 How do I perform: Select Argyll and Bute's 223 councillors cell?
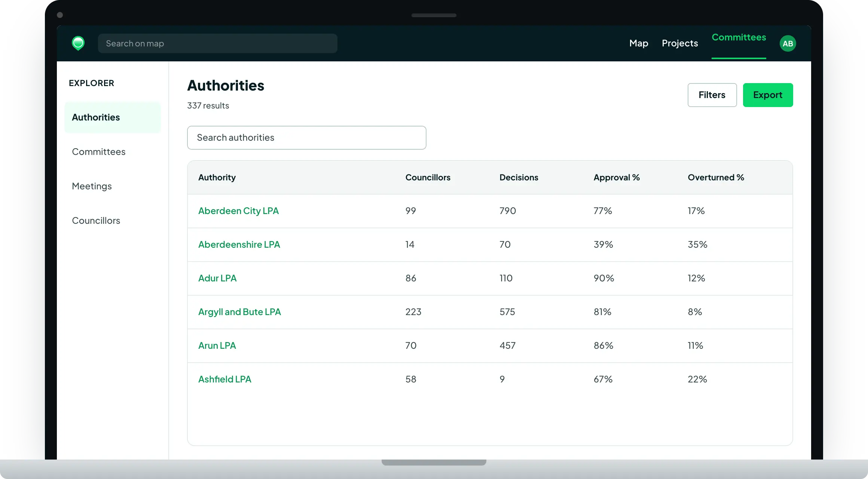(413, 312)
